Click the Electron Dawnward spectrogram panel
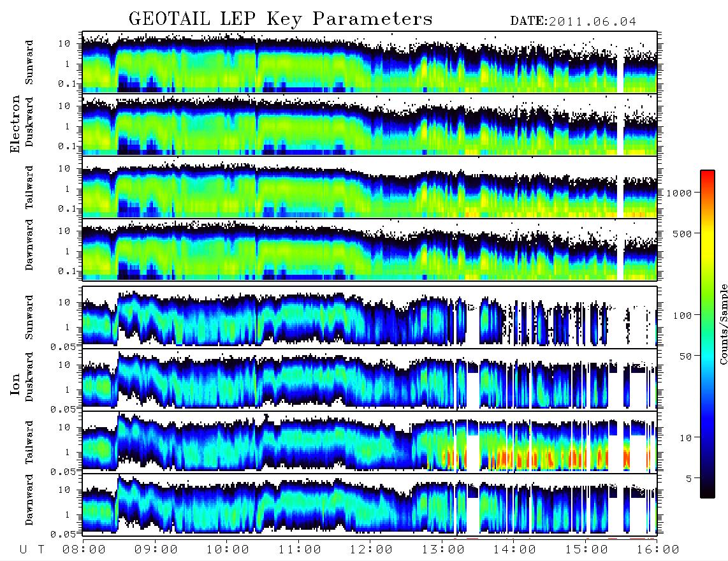The image size is (728, 561). pos(370,249)
